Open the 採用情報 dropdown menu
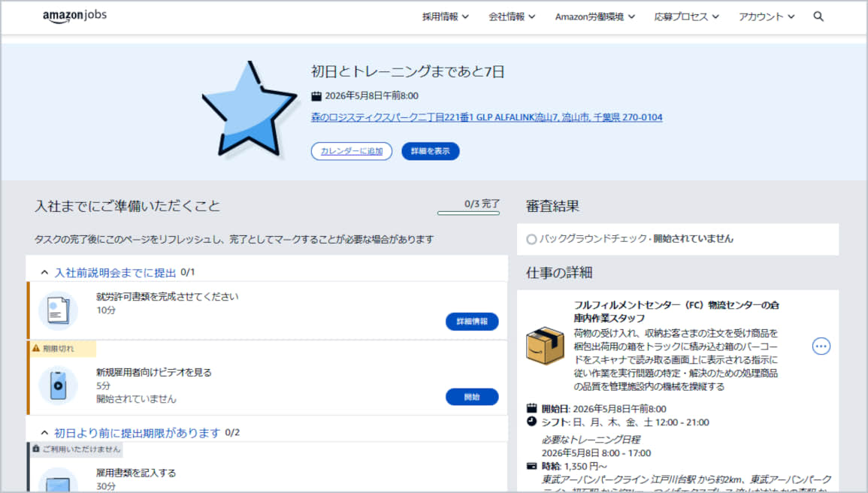 (x=446, y=17)
